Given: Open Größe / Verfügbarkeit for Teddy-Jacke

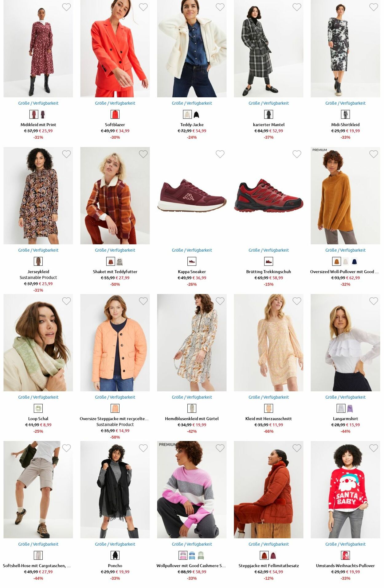Looking at the screenshot, I should [x=192, y=103].
